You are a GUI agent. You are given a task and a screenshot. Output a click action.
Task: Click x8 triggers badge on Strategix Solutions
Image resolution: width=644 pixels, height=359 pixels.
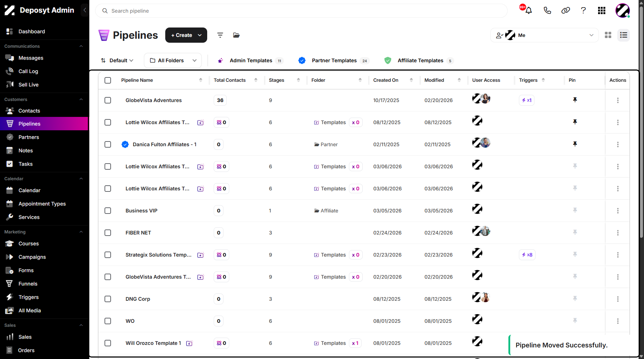(527, 255)
